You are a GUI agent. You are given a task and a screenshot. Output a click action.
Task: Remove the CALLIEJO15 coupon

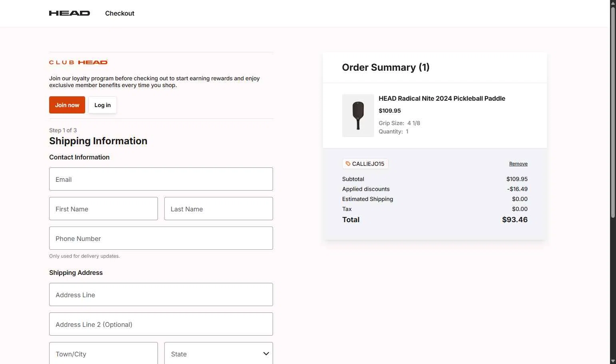point(518,164)
